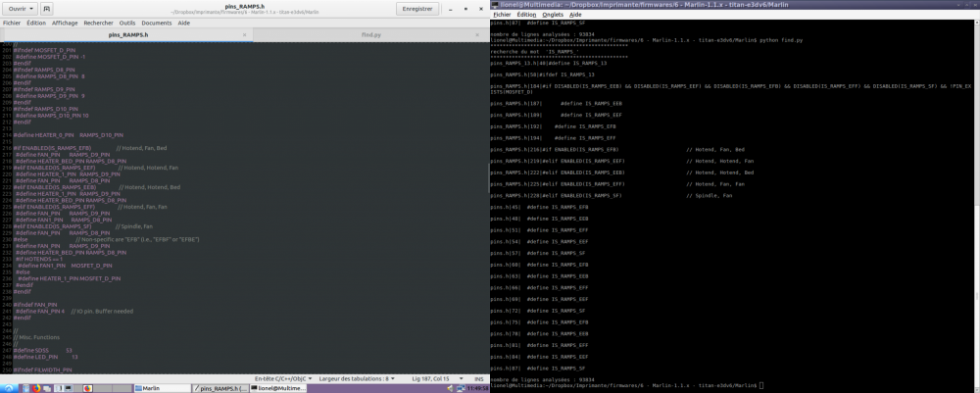Click the second Firefox icon in taskbar
The width and height of the screenshot is (980, 393).
(87, 388)
